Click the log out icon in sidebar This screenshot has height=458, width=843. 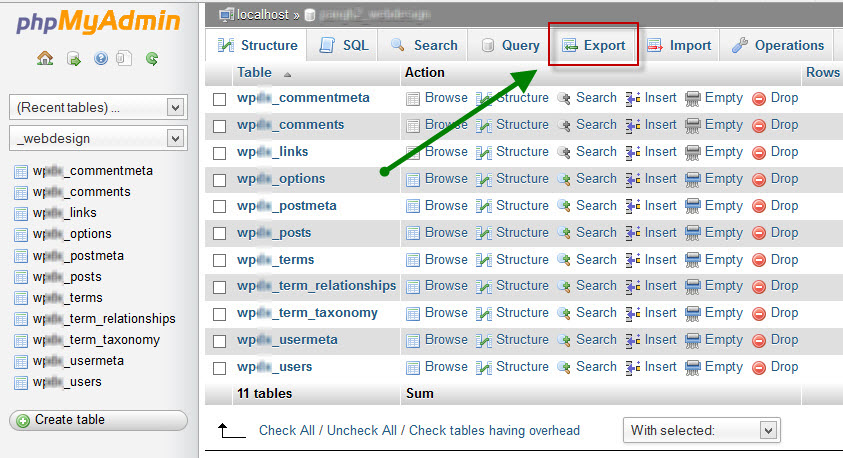pyautogui.click(x=74, y=59)
